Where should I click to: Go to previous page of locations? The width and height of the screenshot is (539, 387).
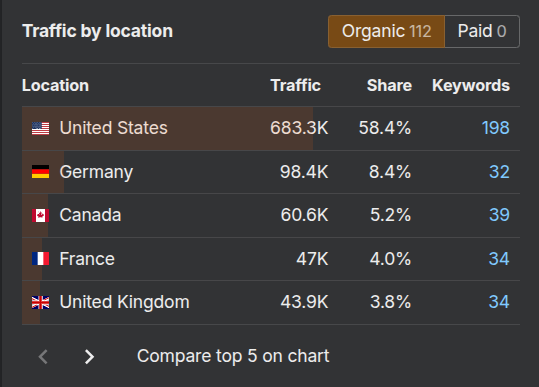pos(43,356)
